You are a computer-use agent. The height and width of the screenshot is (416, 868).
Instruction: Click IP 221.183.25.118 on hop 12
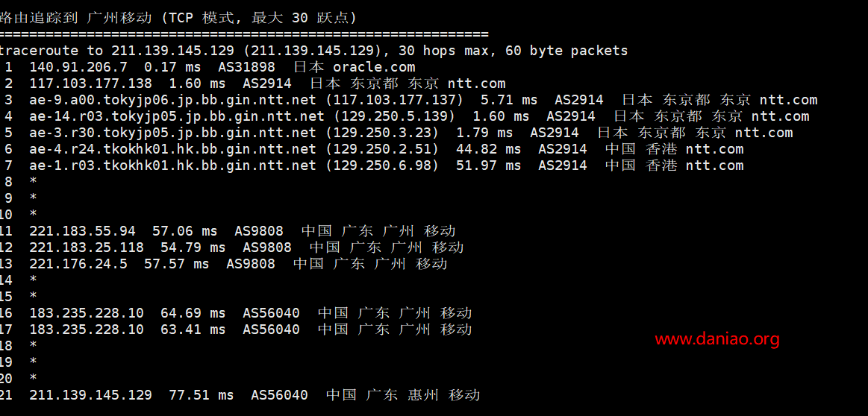point(87,248)
